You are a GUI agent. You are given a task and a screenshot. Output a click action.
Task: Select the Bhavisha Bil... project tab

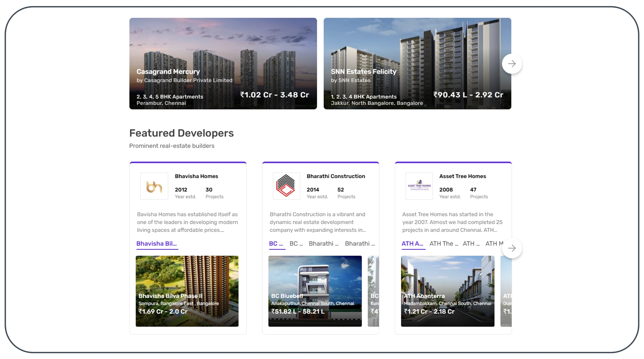(156, 243)
